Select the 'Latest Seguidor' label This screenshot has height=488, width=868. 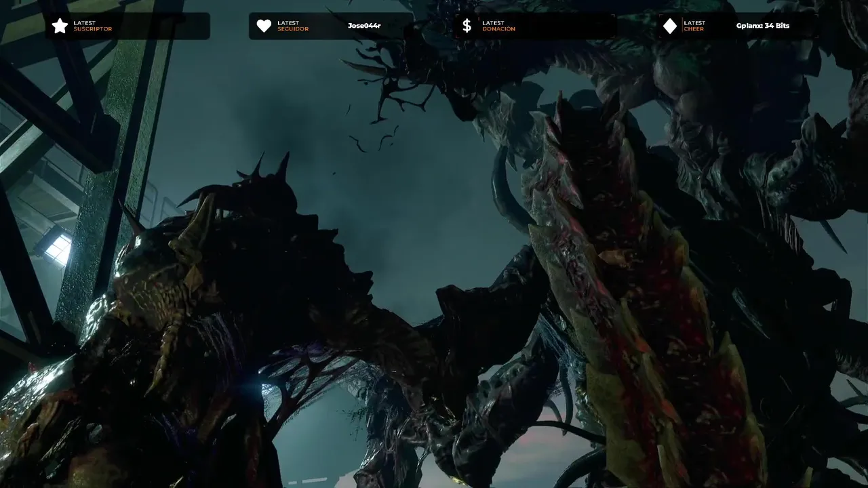[x=293, y=26]
